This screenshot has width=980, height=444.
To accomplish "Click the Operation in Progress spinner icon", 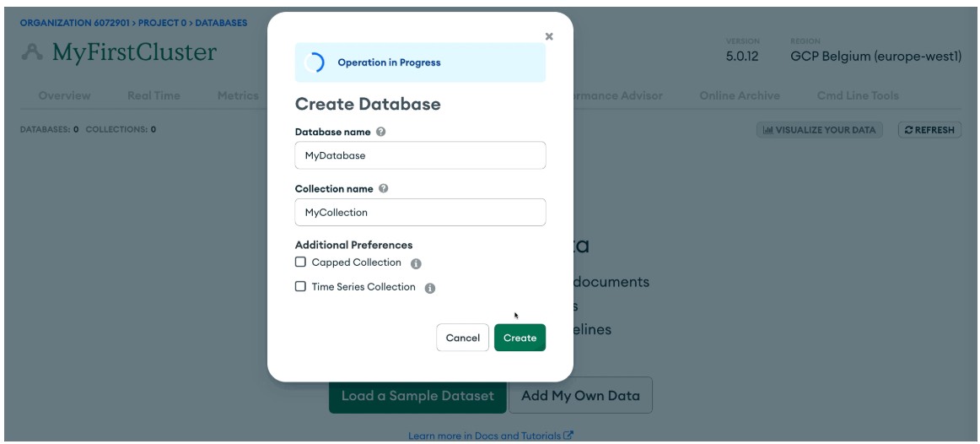I will [313, 62].
